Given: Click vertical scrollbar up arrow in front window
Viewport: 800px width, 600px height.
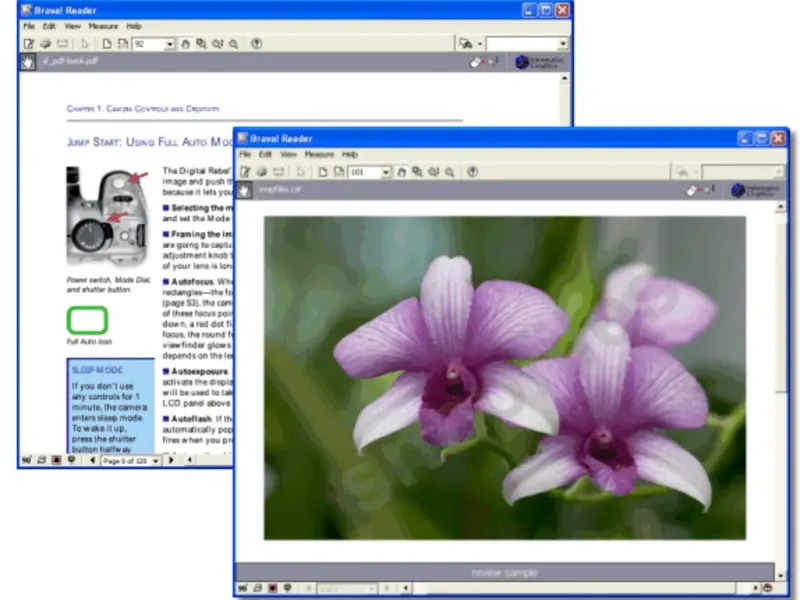Looking at the screenshot, I should 780,207.
